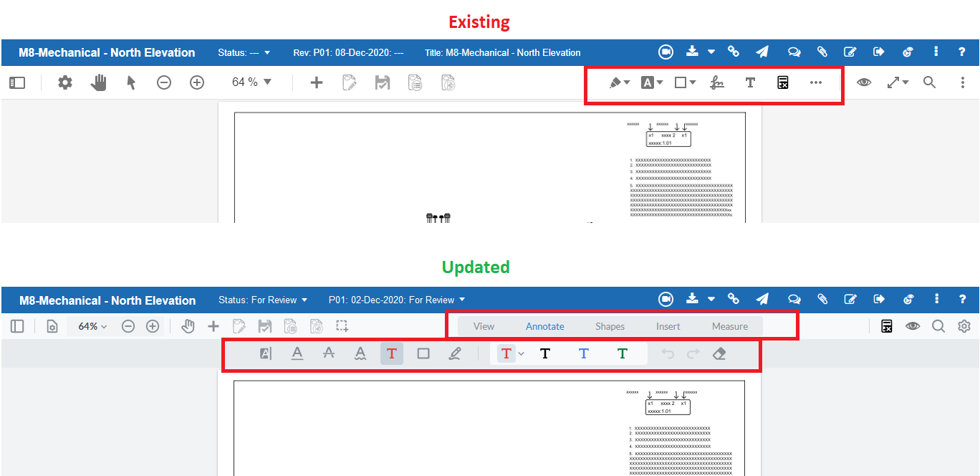Image resolution: width=980 pixels, height=476 pixels.
Task: Expand the red T preset style chevron
Action: (522, 353)
